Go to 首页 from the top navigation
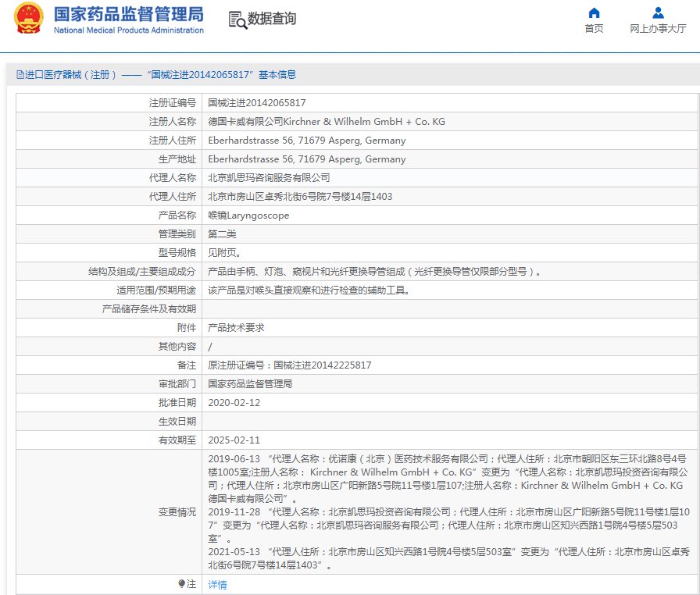700x595 pixels. (594, 27)
